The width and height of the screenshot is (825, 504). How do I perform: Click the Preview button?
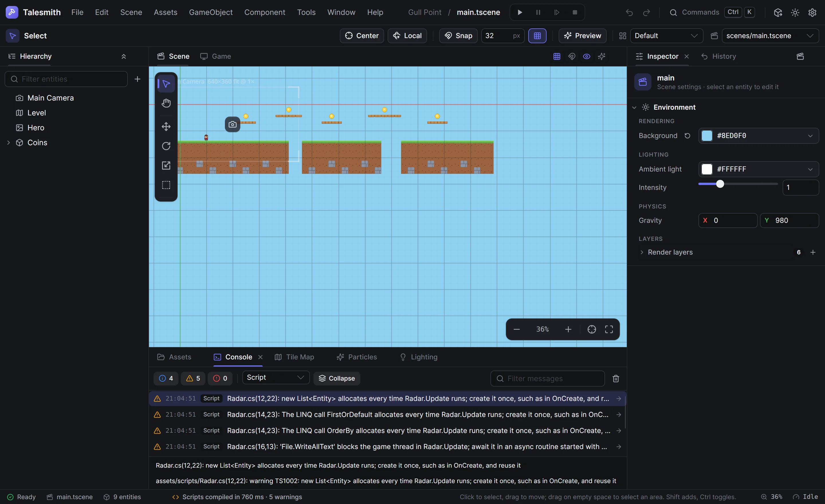pyautogui.click(x=582, y=36)
